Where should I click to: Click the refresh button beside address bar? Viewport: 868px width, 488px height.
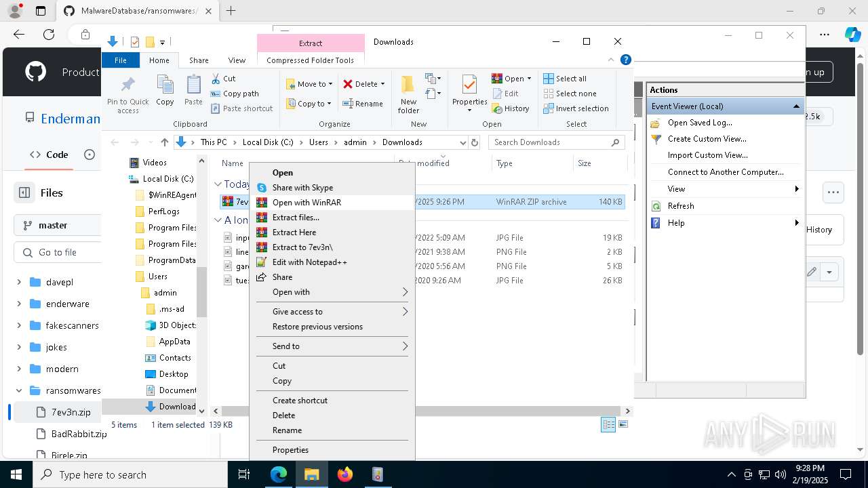point(475,142)
